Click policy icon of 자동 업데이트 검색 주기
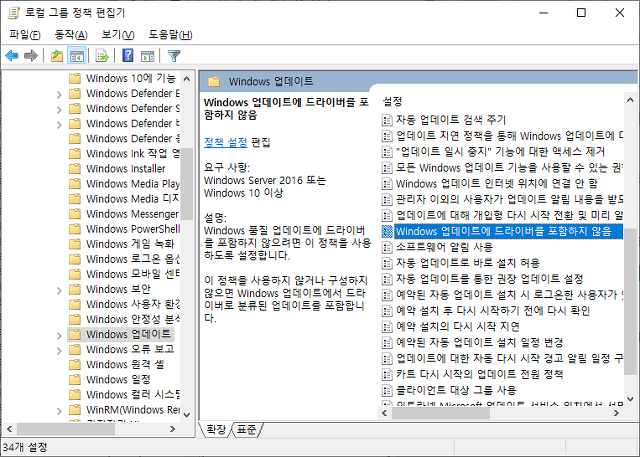The height and width of the screenshot is (457, 640). [x=387, y=120]
